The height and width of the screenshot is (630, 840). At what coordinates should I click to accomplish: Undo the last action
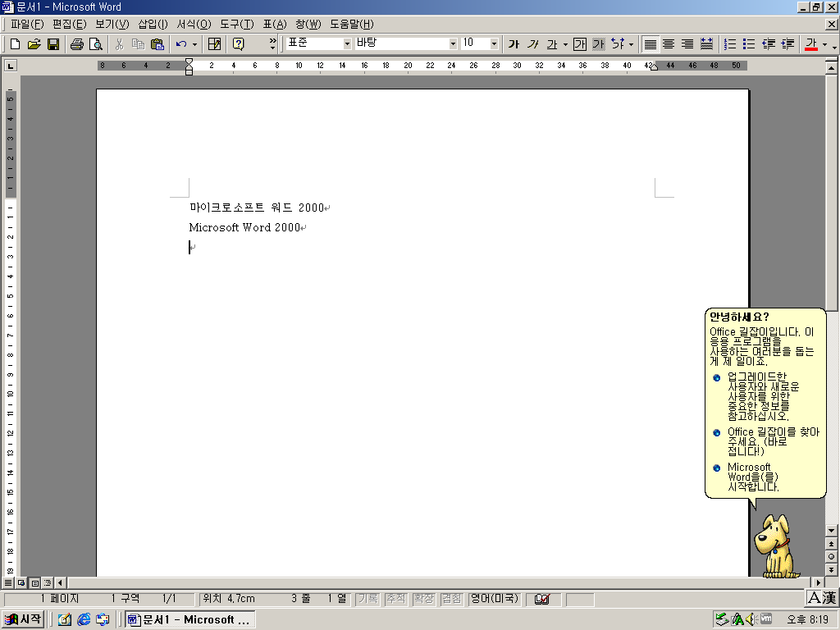coord(181,44)
